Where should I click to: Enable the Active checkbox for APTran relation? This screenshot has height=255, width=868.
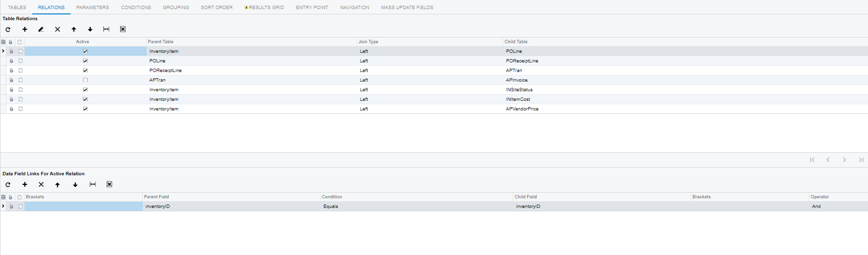[85, 80]
